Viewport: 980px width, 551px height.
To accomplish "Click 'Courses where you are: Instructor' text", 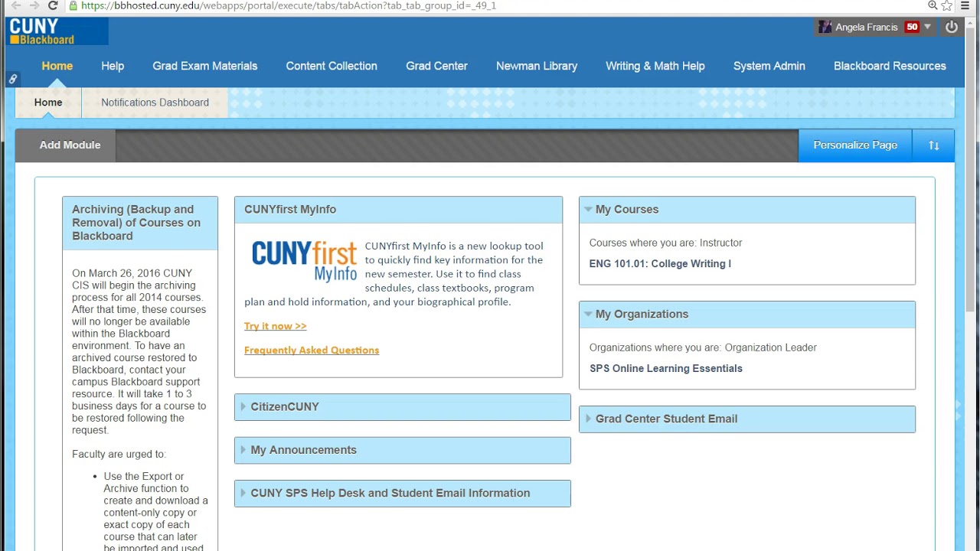I will point(665,243).
